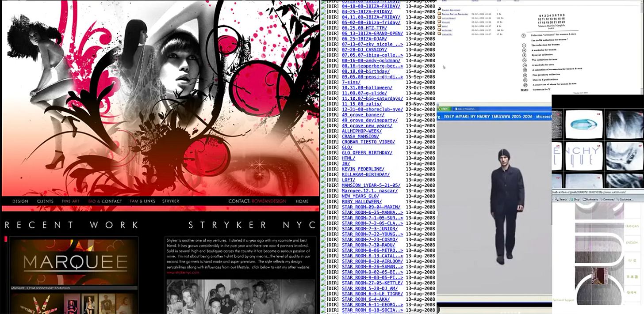Open FAM & LINKS menu item
This screenshot has height=314, width=644.
[142, 201]
